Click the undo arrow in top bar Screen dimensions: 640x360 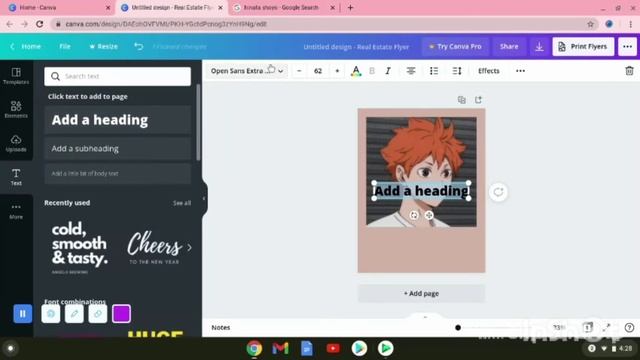(139, 47)
